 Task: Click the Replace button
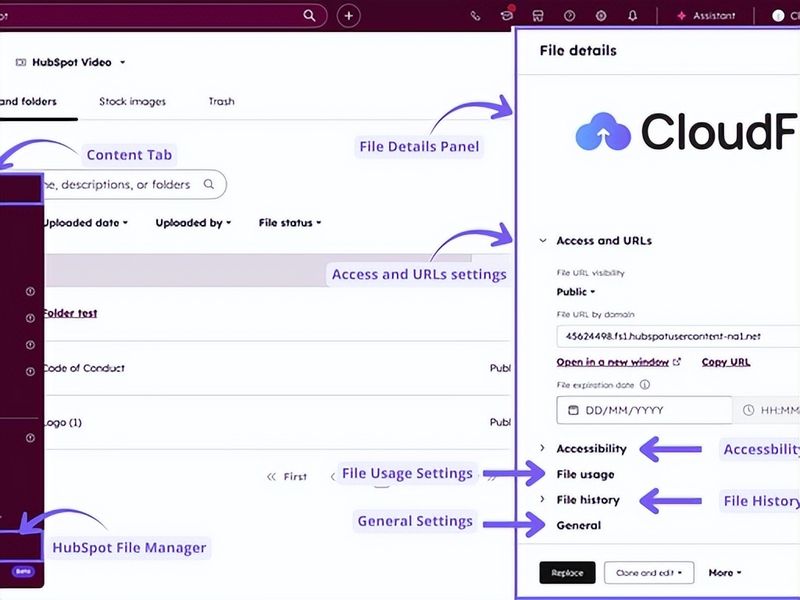coord(567,573)
